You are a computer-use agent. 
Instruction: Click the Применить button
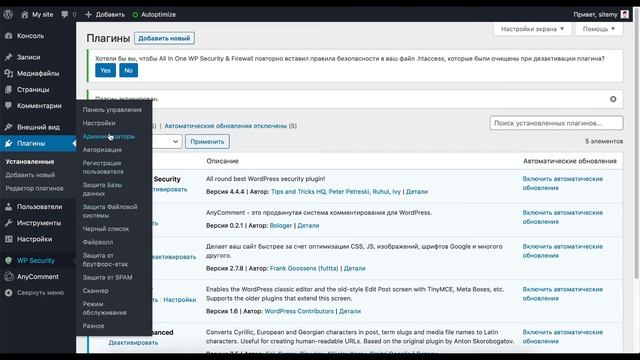point(207,142)
